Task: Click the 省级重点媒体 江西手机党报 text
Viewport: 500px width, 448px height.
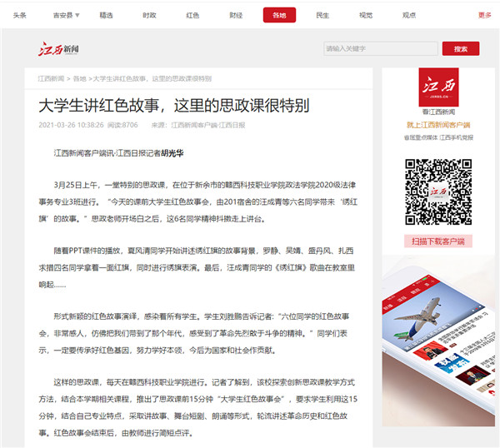Action: pos(438,137)
